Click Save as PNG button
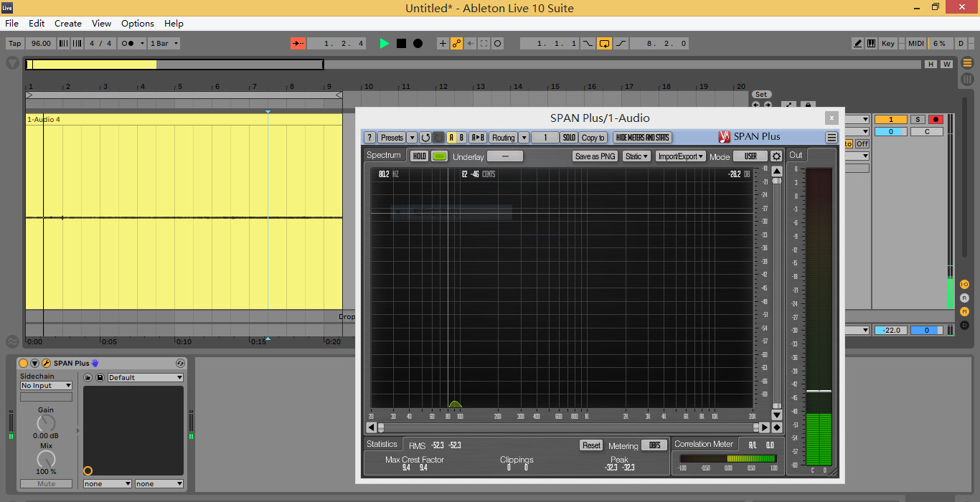The image size is (980, 502). click(x=595, y=156)
